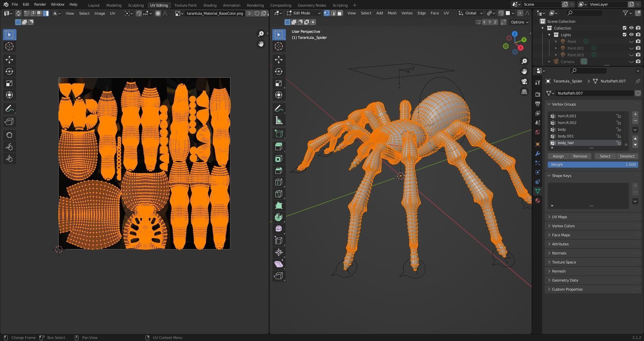Open the Render menu
This screenshot has width=644, height=341.
click(x=40, y=4)
